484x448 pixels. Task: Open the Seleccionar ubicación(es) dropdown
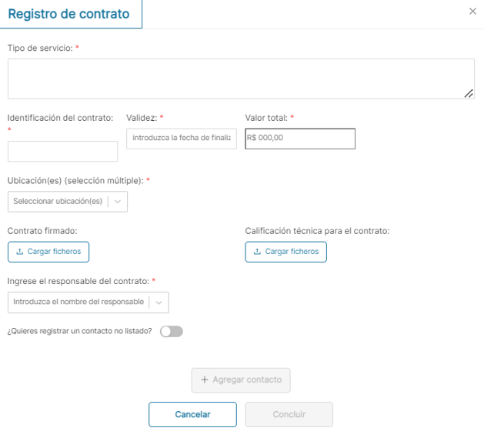pos(58,202)
